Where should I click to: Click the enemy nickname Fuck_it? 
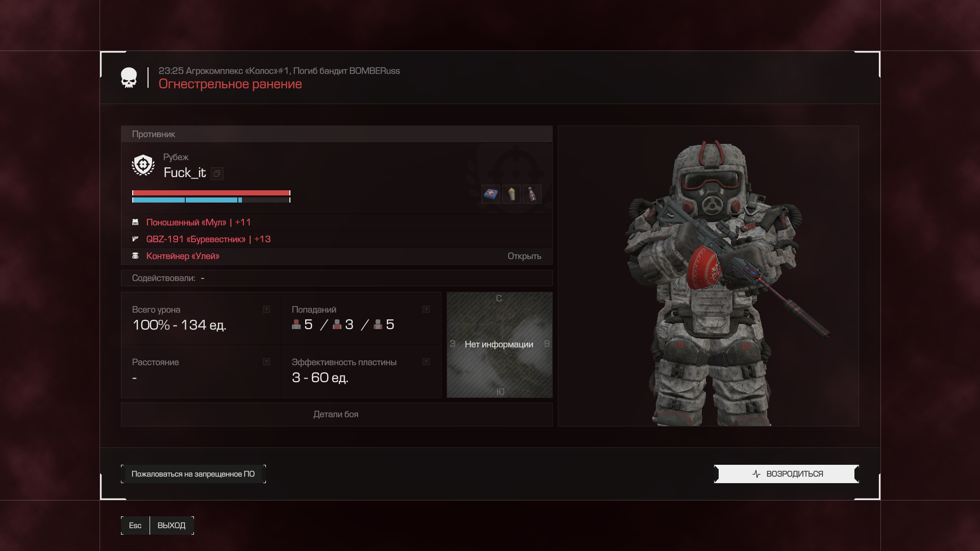point(185,173)
